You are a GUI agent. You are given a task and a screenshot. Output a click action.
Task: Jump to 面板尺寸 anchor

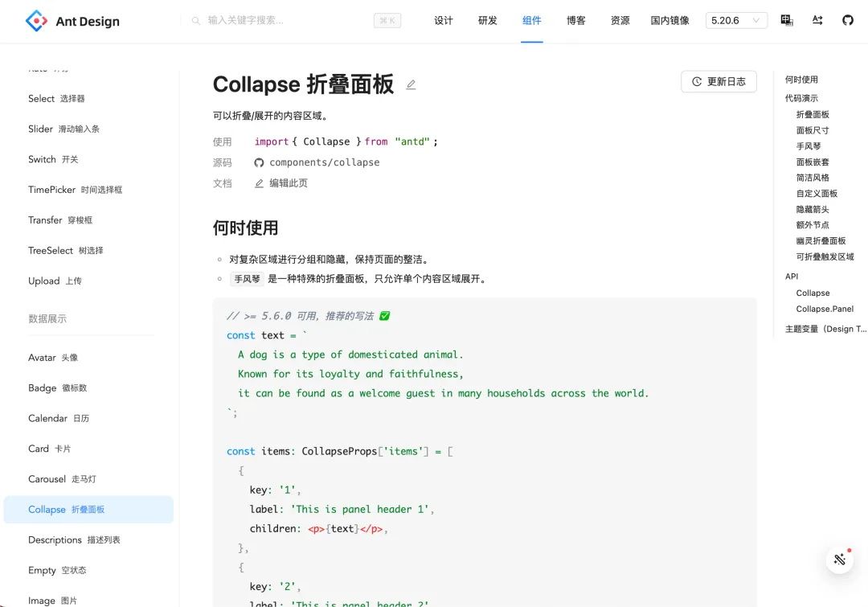(x=813, y=131)
